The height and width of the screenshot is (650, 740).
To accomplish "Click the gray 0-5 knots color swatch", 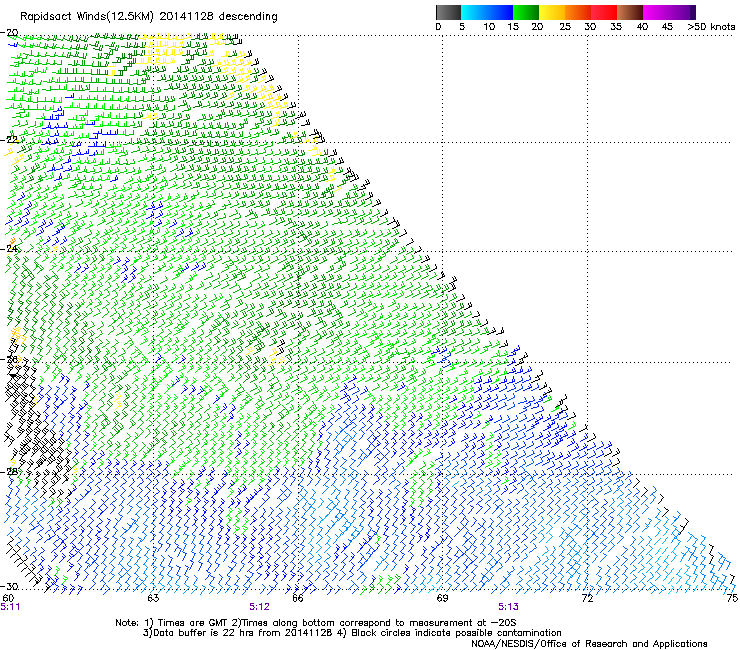I will click(x=448, y=12).
